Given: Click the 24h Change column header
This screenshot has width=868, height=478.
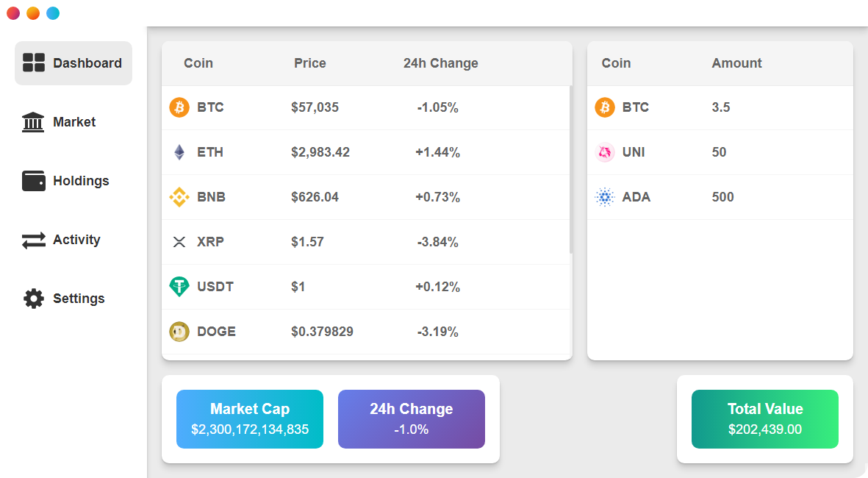Looking at the screenshot, I should pyautogui.click(x=440, y=63).
